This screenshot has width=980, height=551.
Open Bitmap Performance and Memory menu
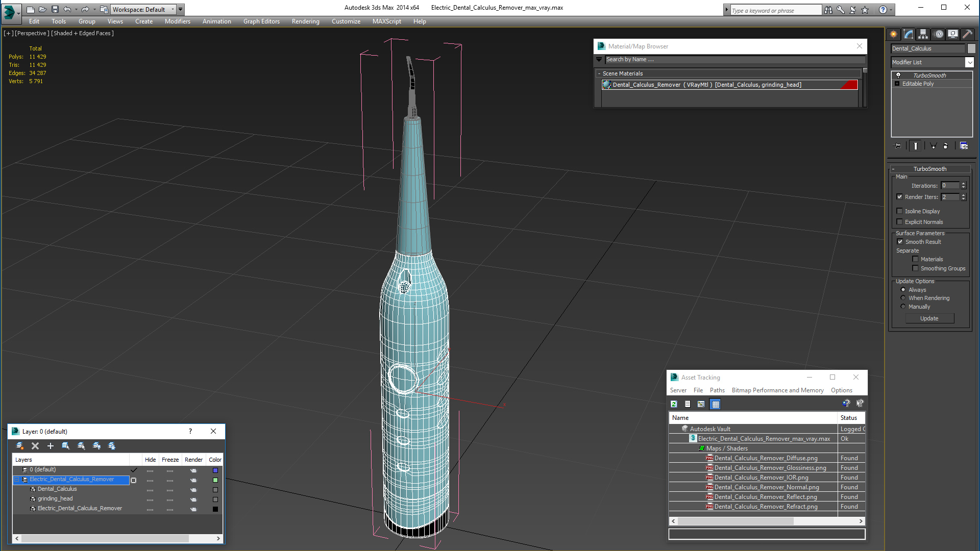777,390
